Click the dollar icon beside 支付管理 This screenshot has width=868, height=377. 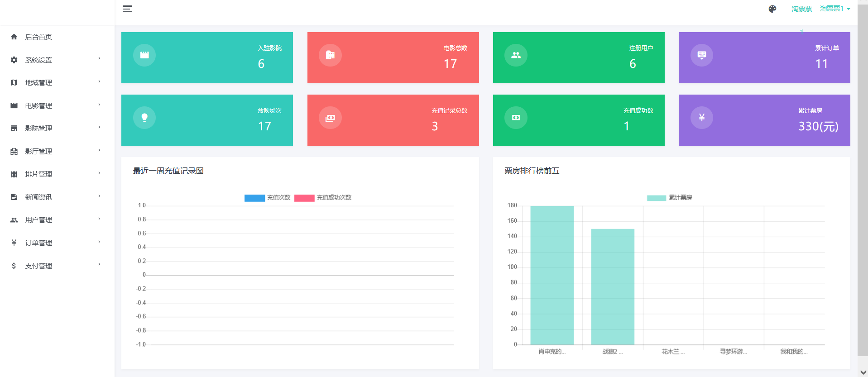click(14, 266)
